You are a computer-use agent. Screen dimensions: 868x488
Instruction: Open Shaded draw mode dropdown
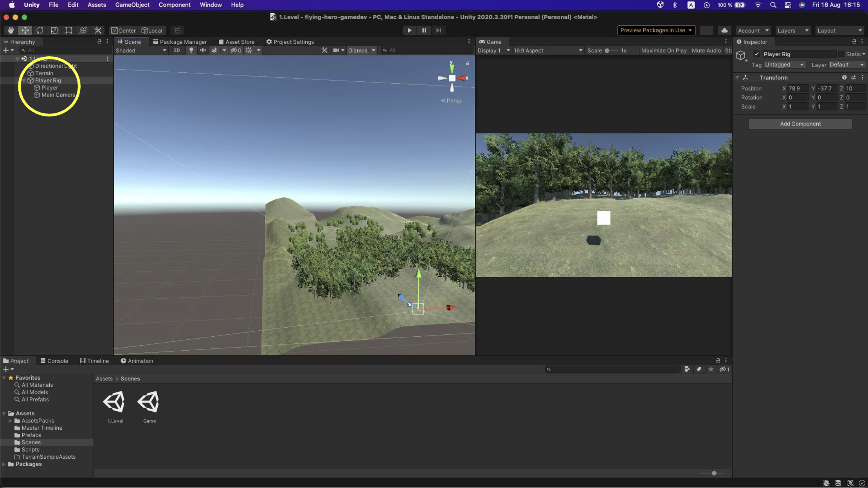(x=141, y=50)
